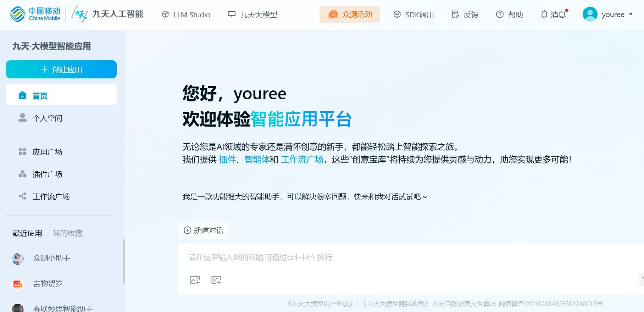This screenshot has height=312, width=644.
Task: Focus the question input field
Action: [411, 257]
